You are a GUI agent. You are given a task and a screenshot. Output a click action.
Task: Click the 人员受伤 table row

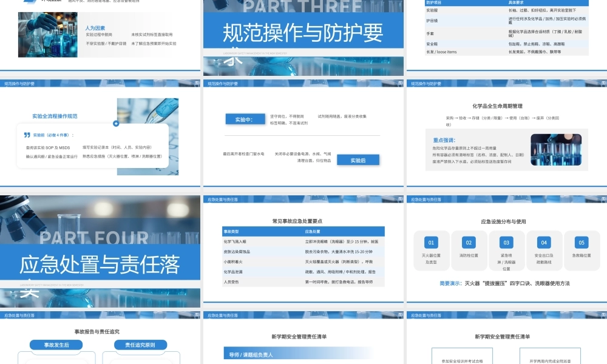point(303,281)
